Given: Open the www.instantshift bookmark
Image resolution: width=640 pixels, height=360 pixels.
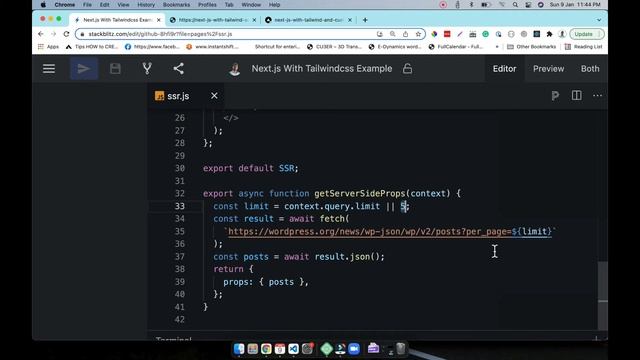Looking at the screenshot, I should tap(212, 47).
